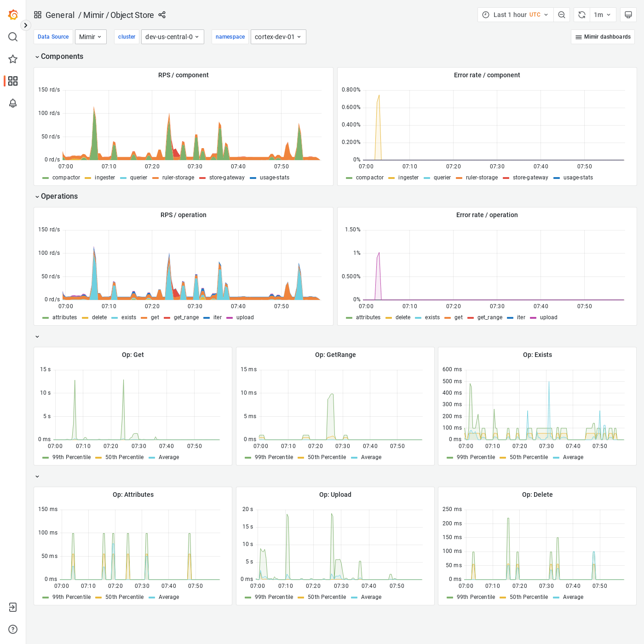Open Mimir dashboards button
The width and height of the screenshot is (644, 644).
pos(603,37)
